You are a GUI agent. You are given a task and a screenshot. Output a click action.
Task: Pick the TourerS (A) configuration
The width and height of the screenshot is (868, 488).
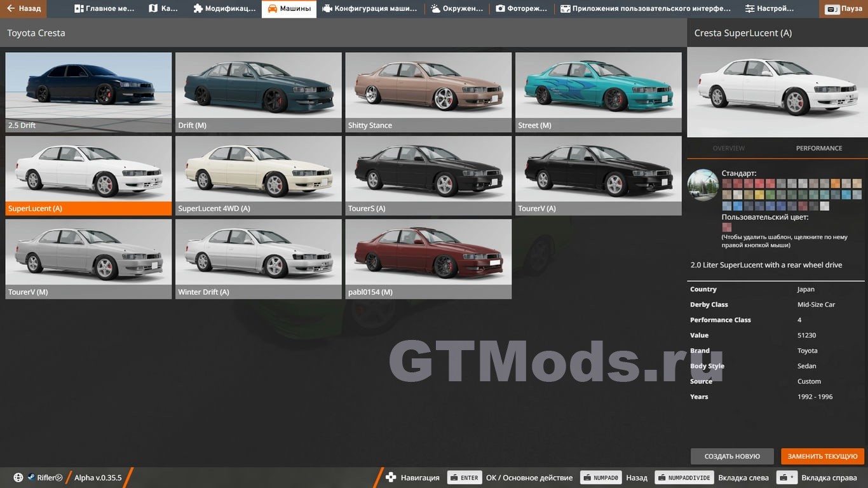428,175
